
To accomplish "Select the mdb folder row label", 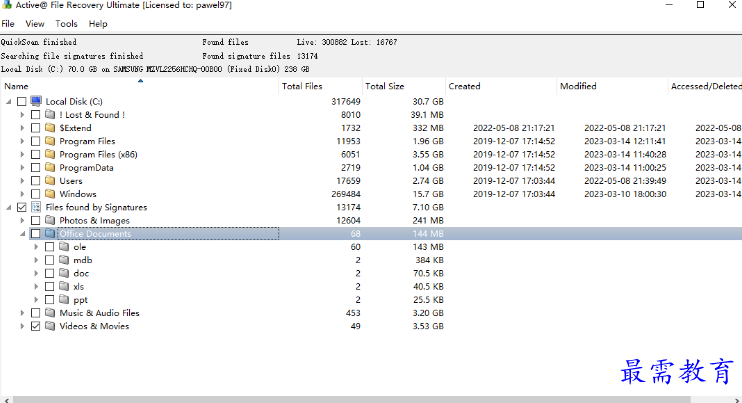I will click(x=82, y=260).
